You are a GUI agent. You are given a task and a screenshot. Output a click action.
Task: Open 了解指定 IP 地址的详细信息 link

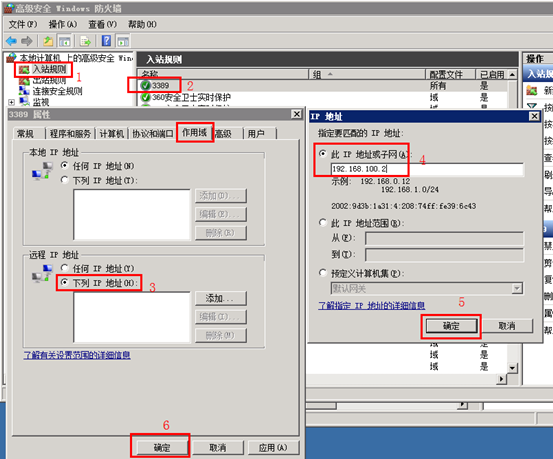tap(372, 305)
